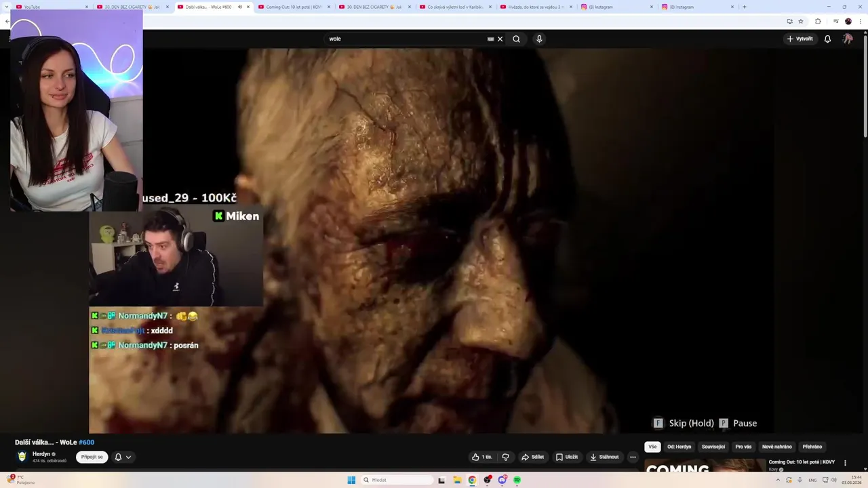Select the Od: Herdyn filter chip
Screen dimensions: 868x488
[x=679, y=447]
